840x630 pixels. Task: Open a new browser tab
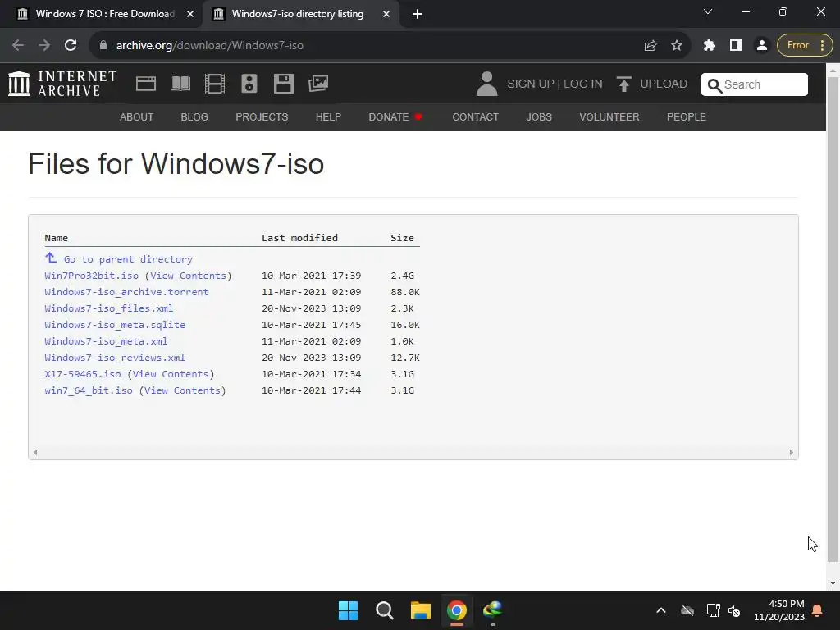click(x=418, y=14)
